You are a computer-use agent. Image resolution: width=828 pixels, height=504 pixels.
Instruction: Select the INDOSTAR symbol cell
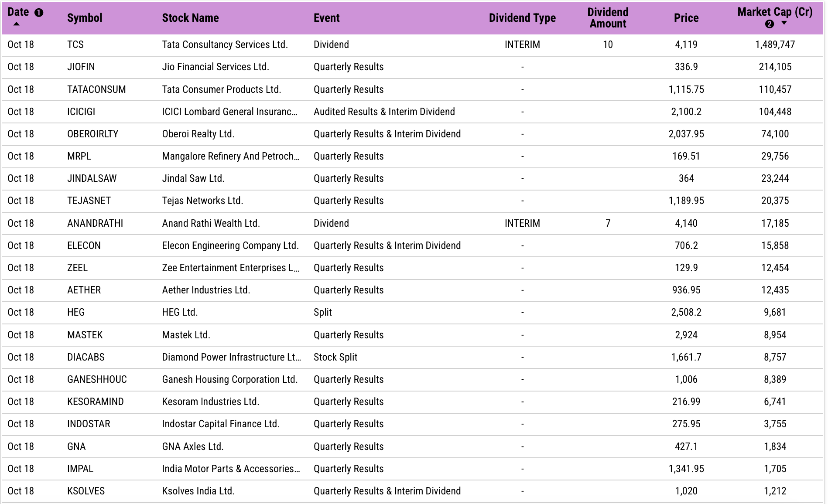tap(89, 424)
